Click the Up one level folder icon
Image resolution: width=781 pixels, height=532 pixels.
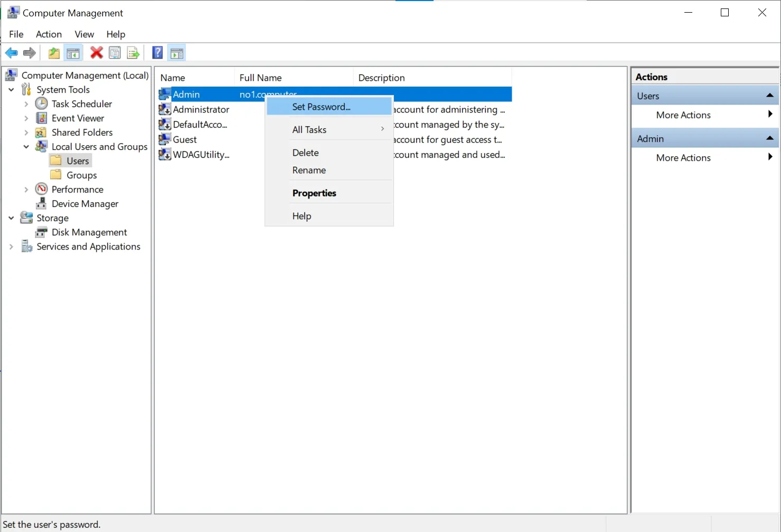pyautogui.click(x=54, y=53)
